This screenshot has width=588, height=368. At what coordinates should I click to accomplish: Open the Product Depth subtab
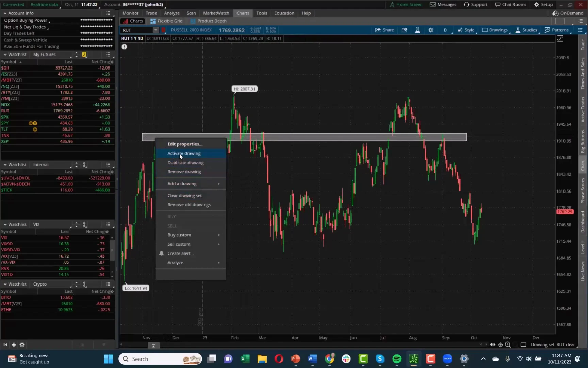click(x=209, y=21)
